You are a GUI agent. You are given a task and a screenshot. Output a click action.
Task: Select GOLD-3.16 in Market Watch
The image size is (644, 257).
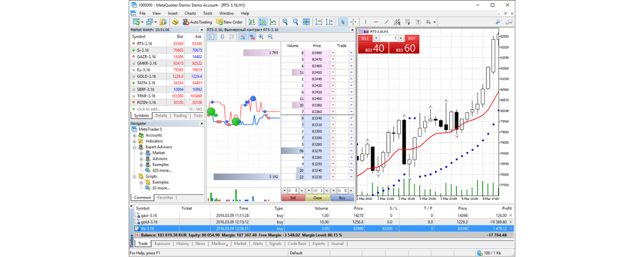tap(166, 76)
